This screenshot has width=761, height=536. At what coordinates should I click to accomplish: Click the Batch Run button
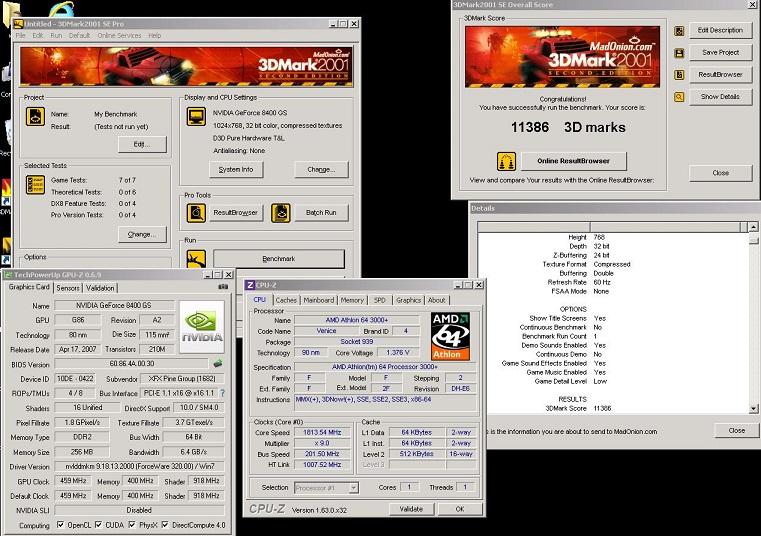tap(321, 213)
